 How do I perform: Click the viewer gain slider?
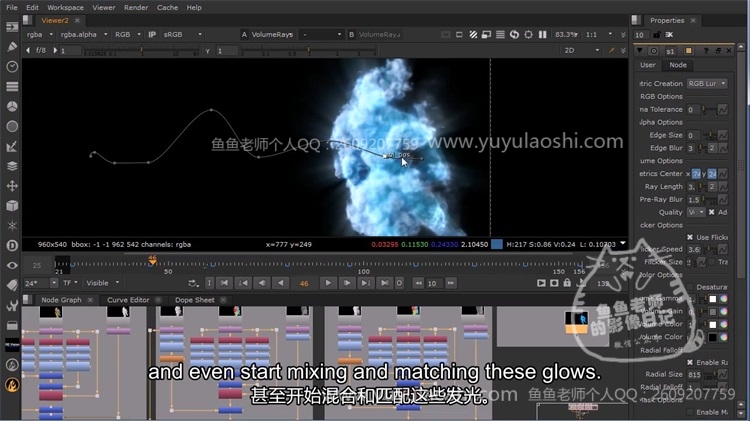(x=141, y=51)
